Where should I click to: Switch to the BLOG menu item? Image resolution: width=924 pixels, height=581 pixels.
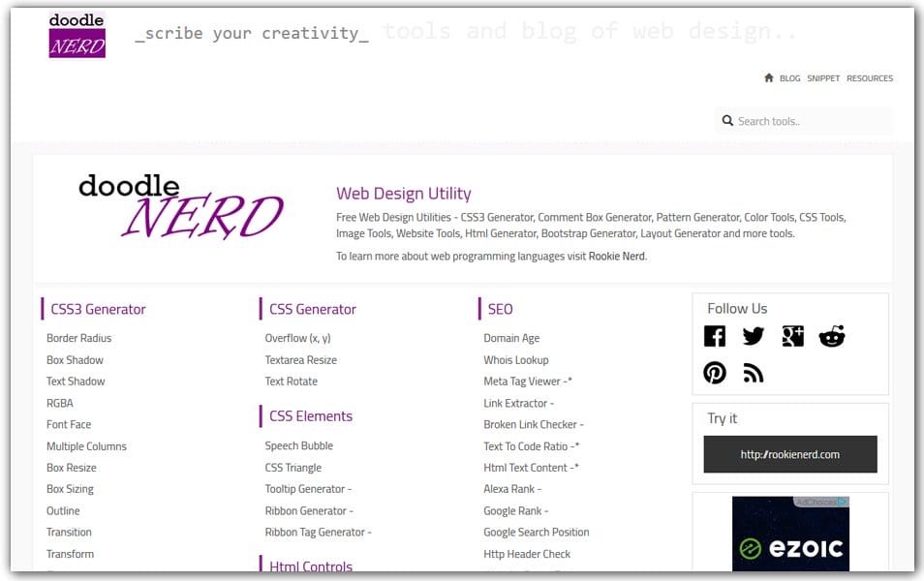point(788,78)
